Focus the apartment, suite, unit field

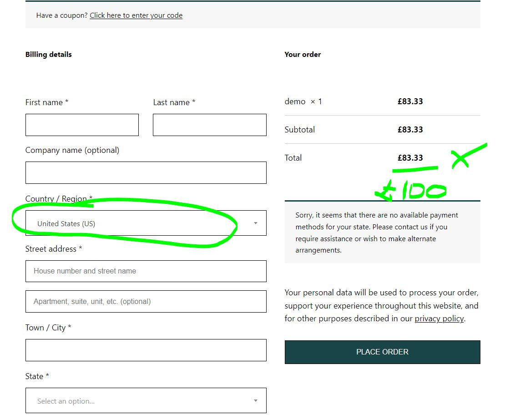click(x=146, y=301)
